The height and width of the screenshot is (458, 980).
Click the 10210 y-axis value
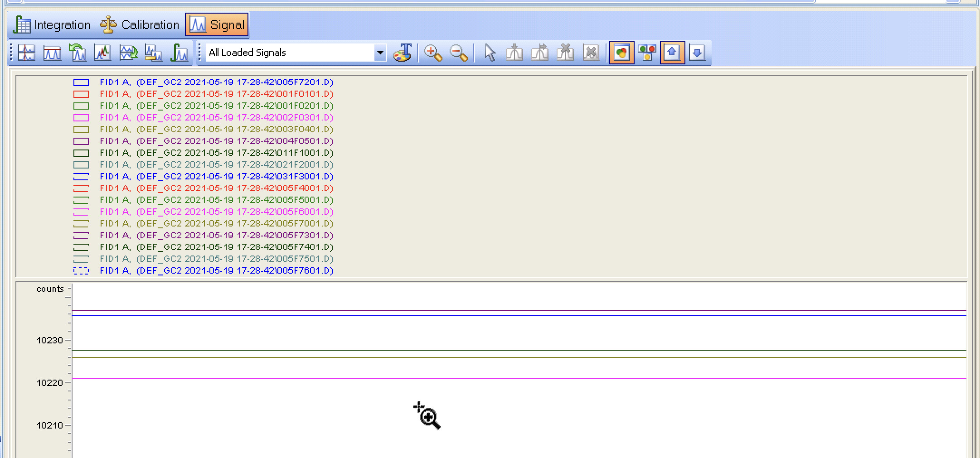pos(50,425)
